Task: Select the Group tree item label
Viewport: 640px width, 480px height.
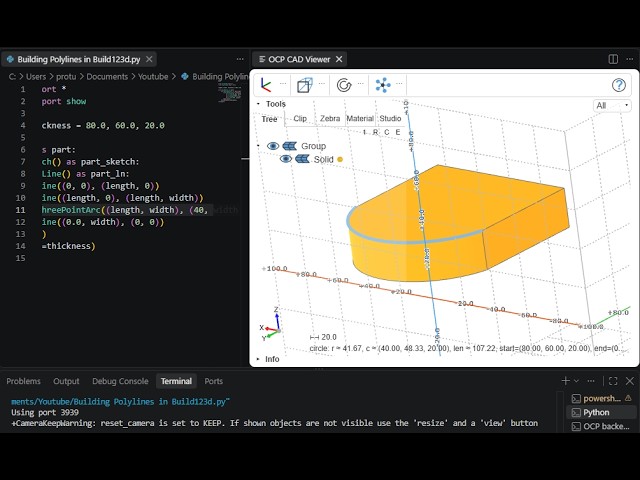Action: [313, 146]
